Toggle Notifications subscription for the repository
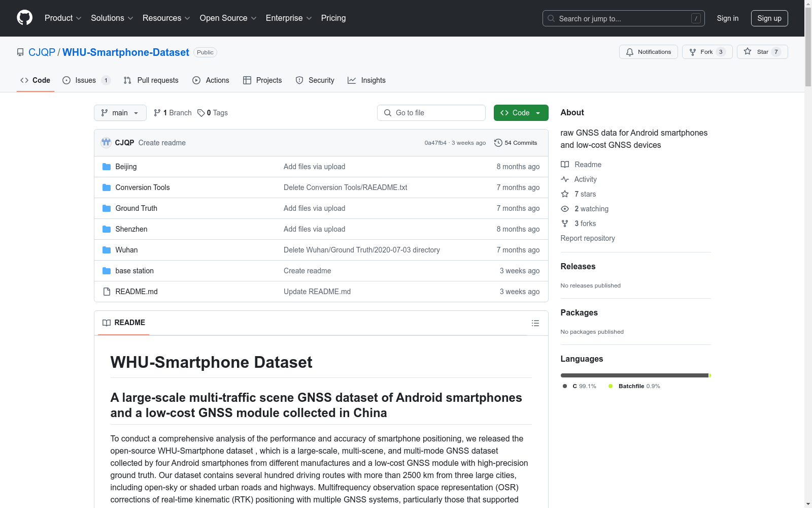Image resolution: width=812 pixels, height=508 pixels. coord(648,51)
